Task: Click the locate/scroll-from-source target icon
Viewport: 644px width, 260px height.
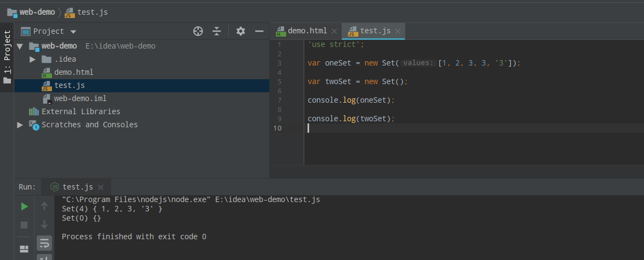Action: coord(198,31)
